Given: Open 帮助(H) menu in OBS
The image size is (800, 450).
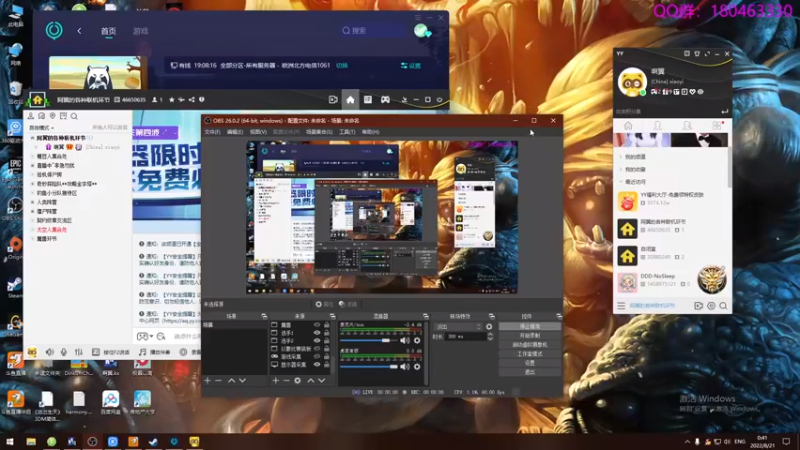Looking at the screenshot, I should tap(370, 132).
